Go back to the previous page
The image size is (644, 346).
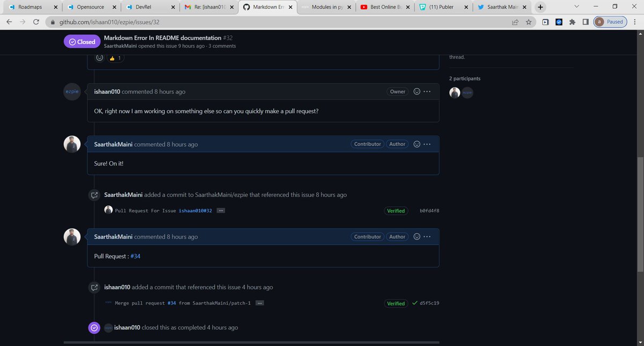tap(9, 22)
